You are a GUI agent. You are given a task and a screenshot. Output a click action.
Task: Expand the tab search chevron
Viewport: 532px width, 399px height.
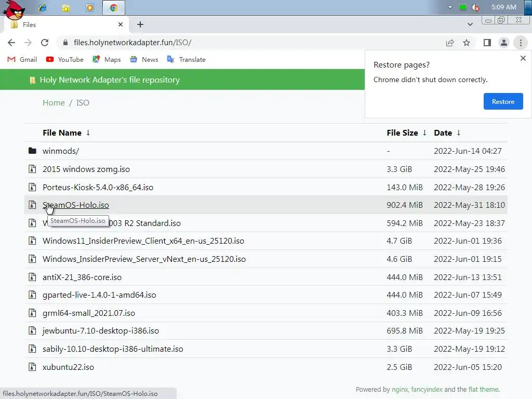(470, 24)
